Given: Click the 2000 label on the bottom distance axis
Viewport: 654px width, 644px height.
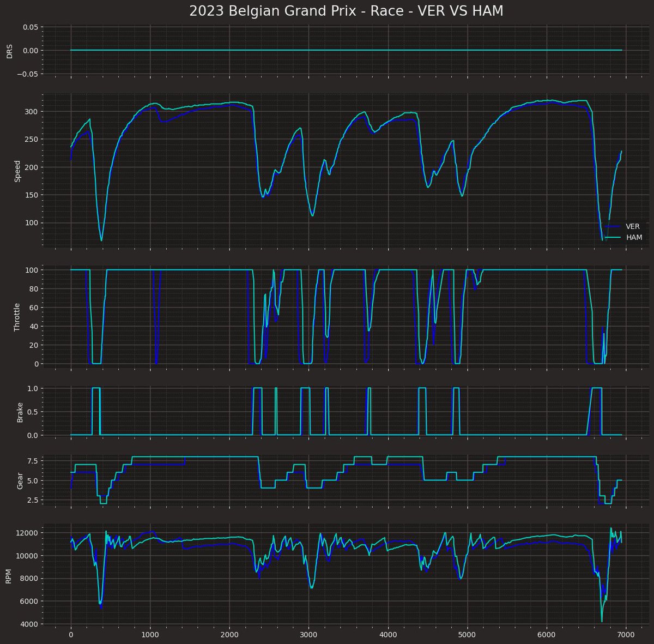Looking at the screenshot, I should tap(229, 635).
